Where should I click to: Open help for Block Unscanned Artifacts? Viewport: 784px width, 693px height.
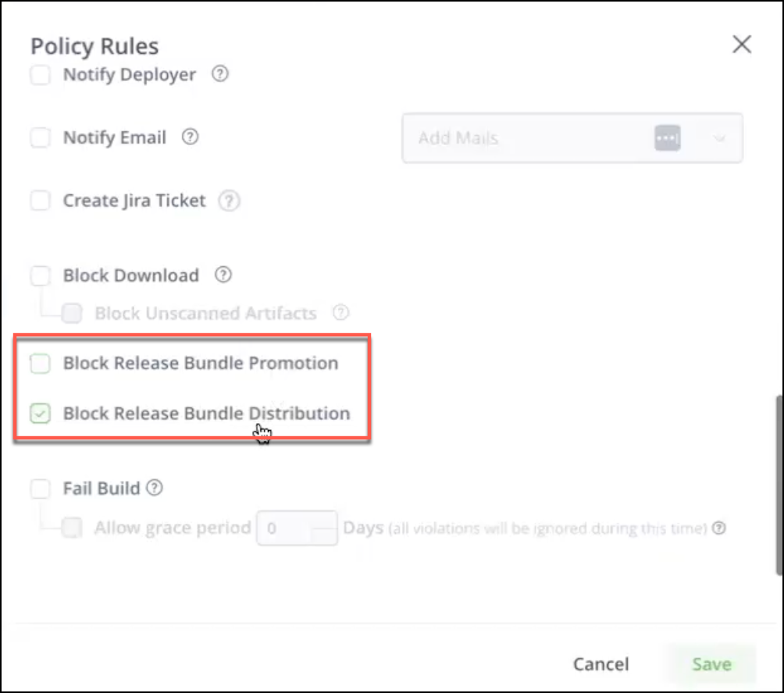coord(341,313)
